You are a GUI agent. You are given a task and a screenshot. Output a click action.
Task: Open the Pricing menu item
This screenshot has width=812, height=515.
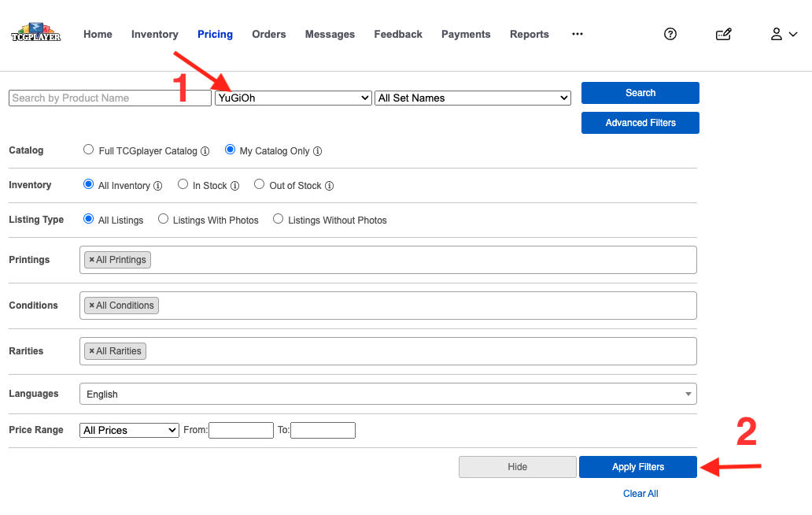[215, 34]
